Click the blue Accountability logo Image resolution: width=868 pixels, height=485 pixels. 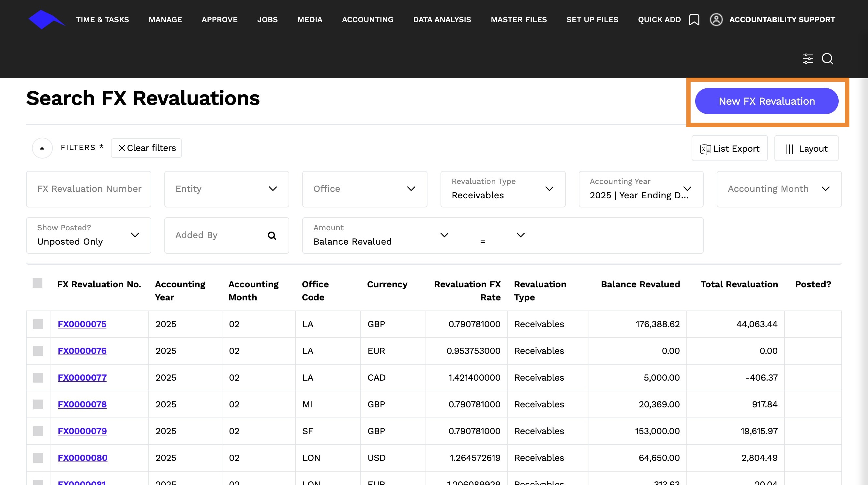[x=47, y=20]
